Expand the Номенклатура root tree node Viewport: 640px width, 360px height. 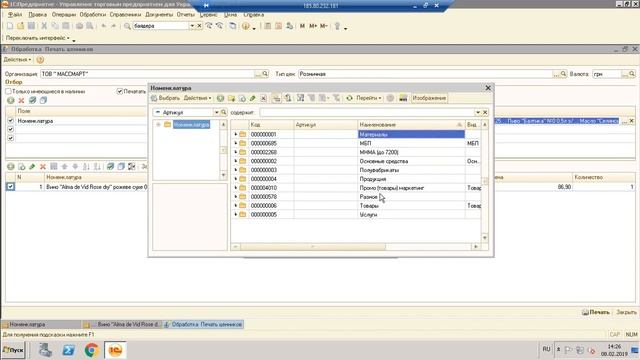click(x=158, y=124)
